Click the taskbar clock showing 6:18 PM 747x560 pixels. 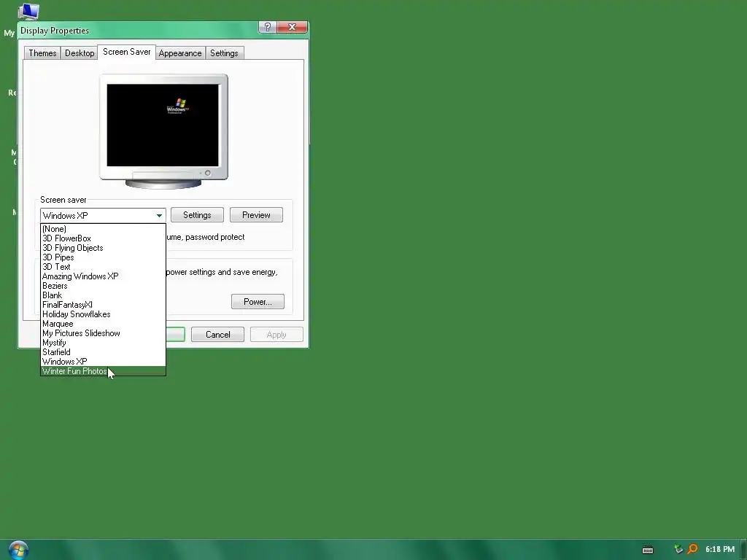[x=720, y=549]
